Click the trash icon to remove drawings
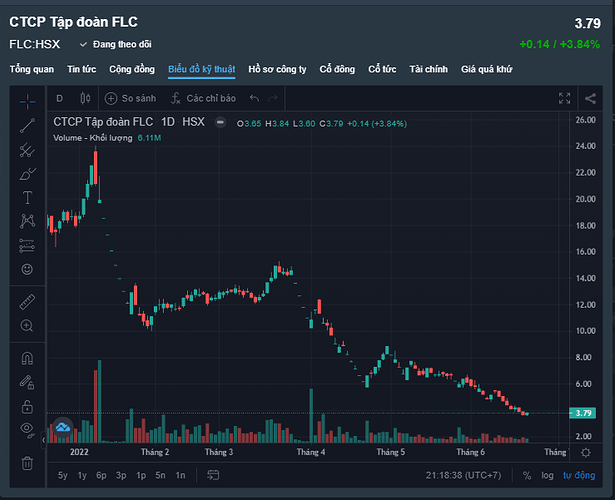Image resolution: width=615 pixels, height=500 pixels. click(x=27, y=463)
